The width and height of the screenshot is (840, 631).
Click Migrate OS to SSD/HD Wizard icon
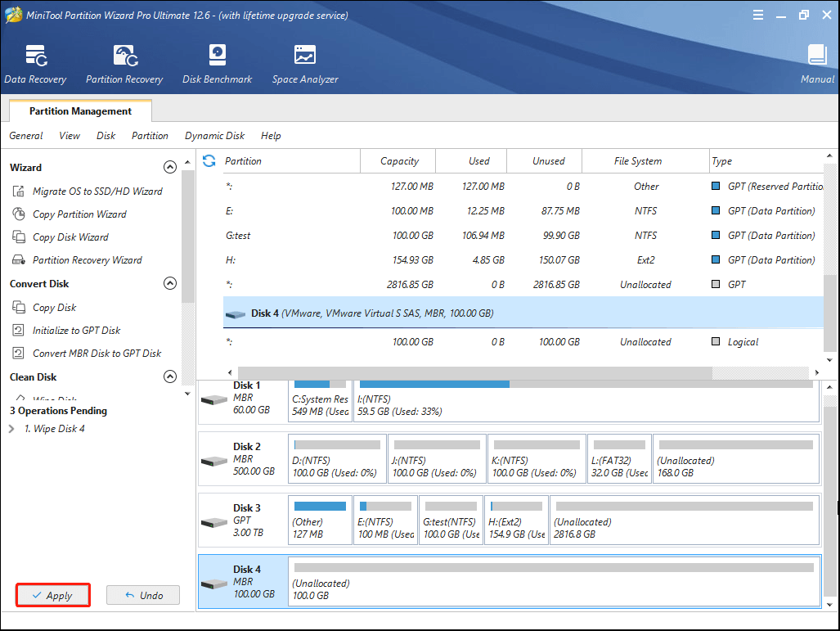19,192
